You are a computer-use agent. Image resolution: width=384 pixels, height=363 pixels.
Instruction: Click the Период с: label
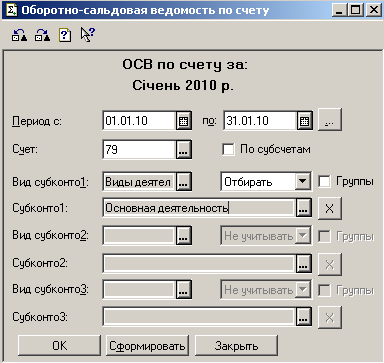(37, 121)
